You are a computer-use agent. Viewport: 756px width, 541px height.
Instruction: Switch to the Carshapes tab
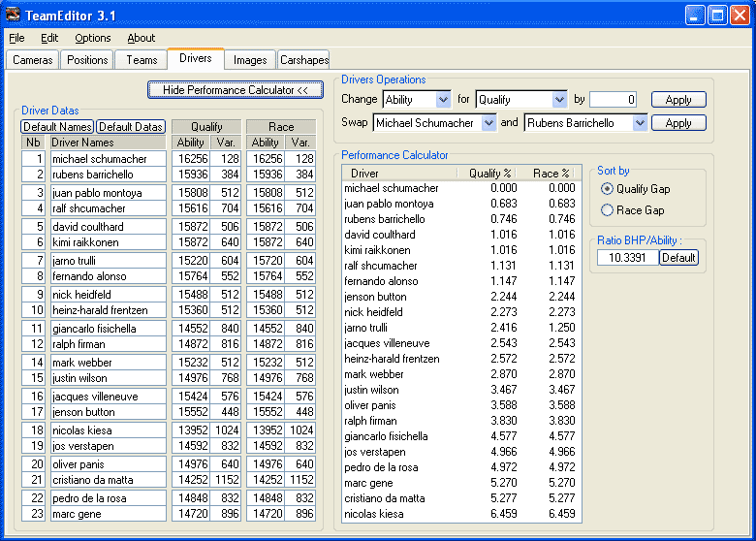point(304,60)
